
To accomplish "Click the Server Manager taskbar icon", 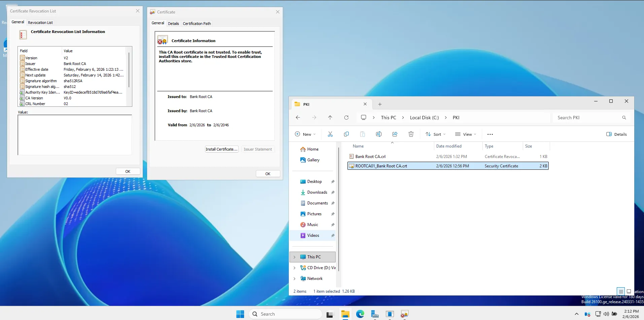I will point(375,314).
